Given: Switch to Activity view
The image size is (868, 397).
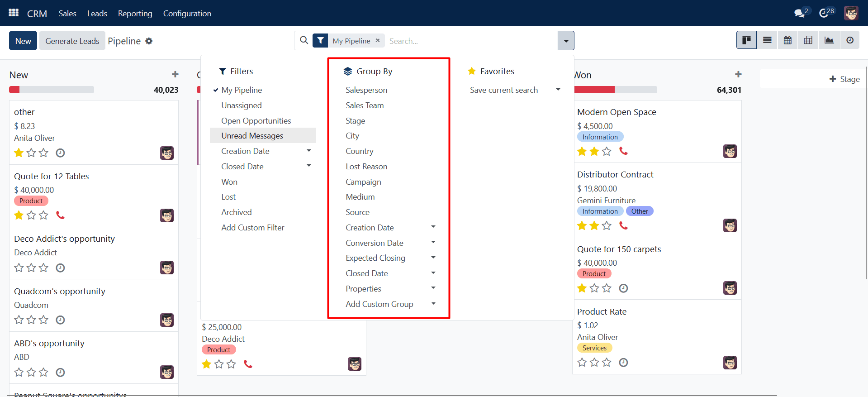Looking at the screenshot, I should tap(850, 40).
